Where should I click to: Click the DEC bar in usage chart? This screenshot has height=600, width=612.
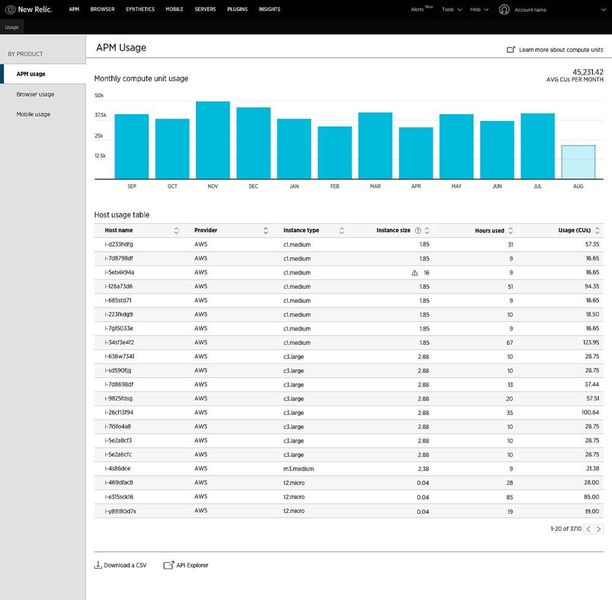coord(253,143)
